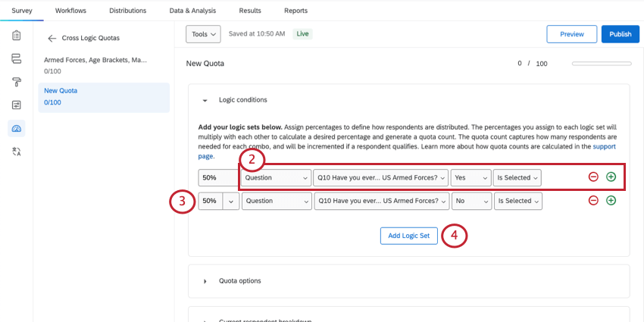Open percentage dropdown on second row
644x322 pixels.
(231, 201)
